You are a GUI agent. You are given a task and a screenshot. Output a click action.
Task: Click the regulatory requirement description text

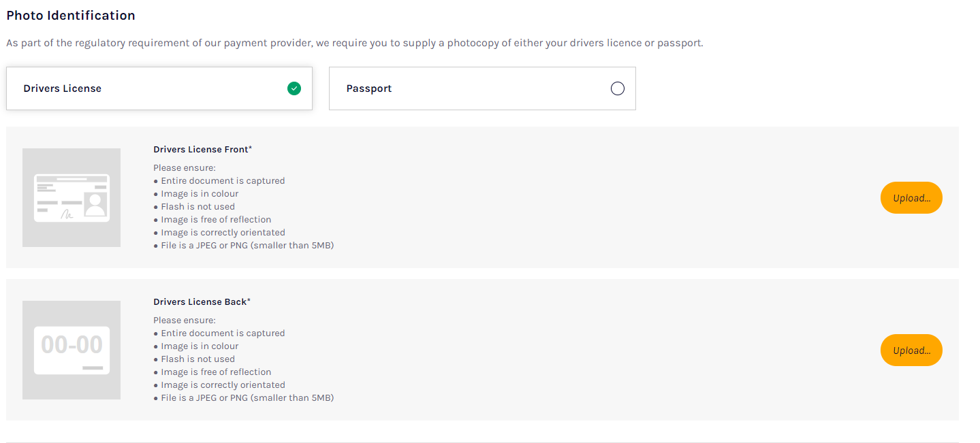click(x=355, y=43)
